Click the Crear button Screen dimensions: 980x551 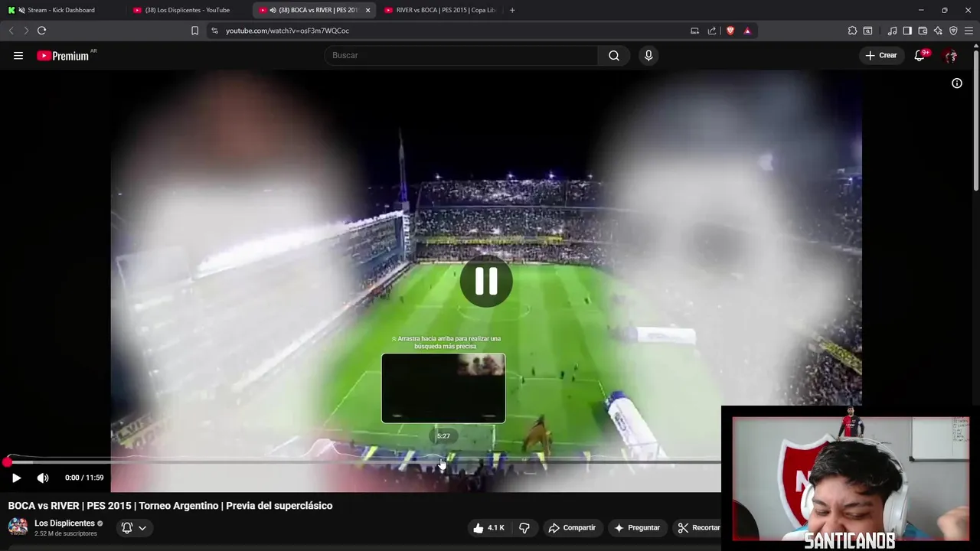coord(880,55)
